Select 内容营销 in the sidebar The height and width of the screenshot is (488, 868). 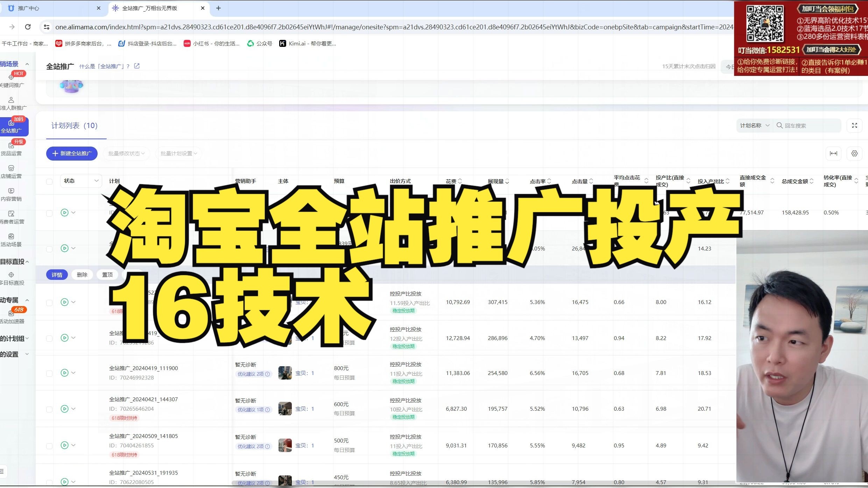click(12, 195)
